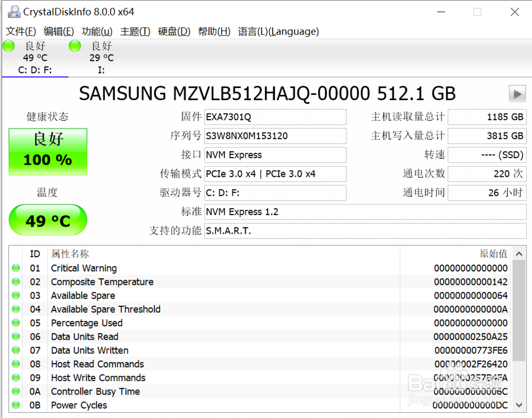Click power on count value 220 次
The width and height of the screenshot is (532, 418).
(487, 174)
